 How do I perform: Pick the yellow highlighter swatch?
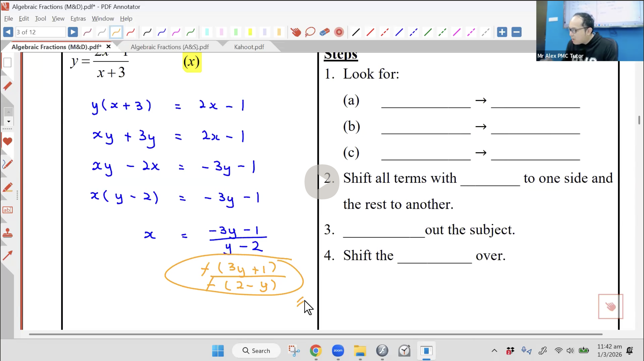(x=250, y=32)
